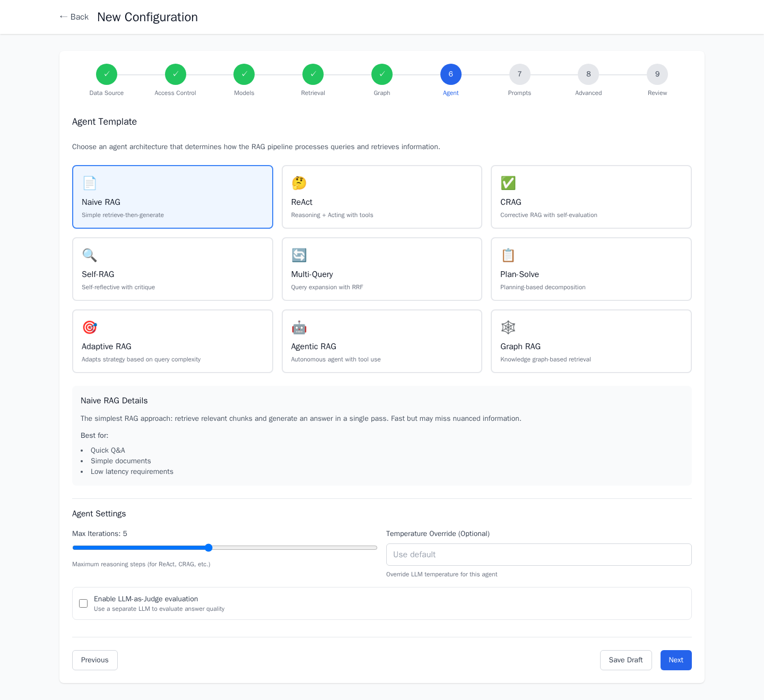Select the Multi-Query template card
The image size is (764, 700).
pos(382,269)
